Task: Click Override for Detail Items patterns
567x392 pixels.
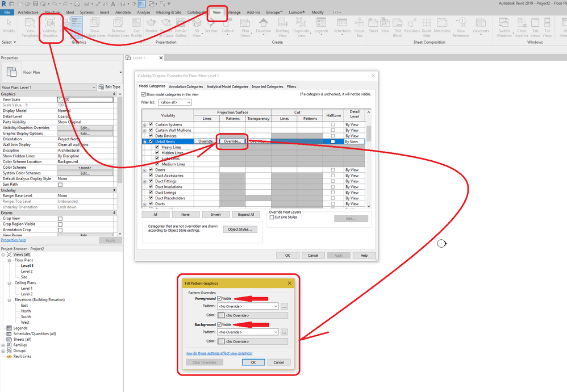Action: 232,141
